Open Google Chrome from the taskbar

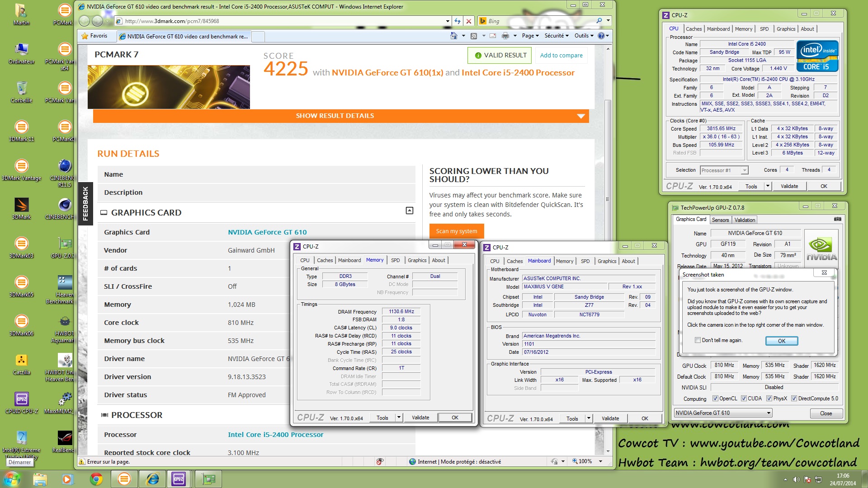(x=96, y=479)
